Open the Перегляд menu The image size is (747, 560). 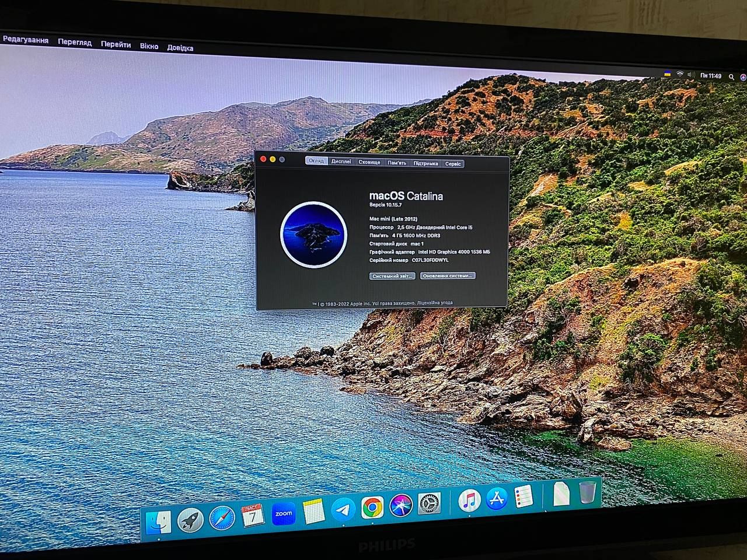pos(75,43)
